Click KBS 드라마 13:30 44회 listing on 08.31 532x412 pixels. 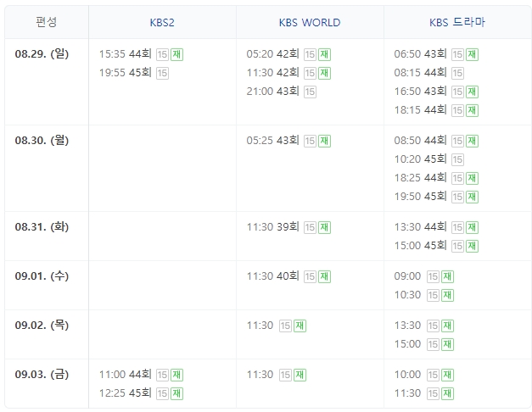[x=420, y=227]
